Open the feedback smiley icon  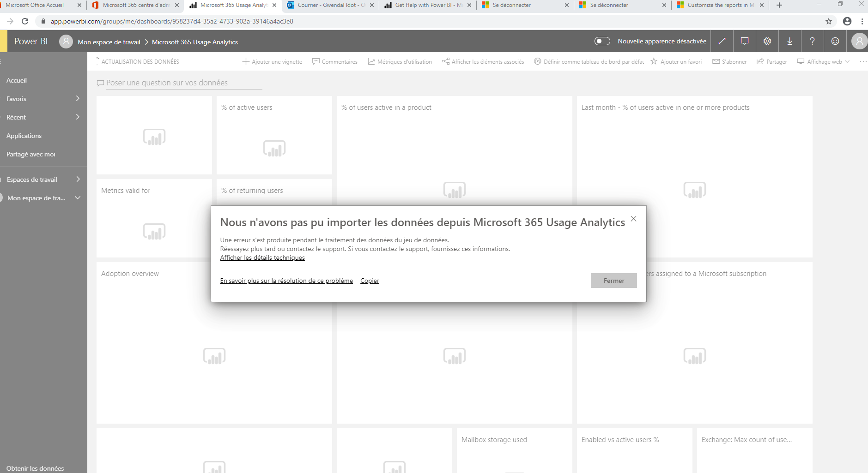[x=835, y=41]
